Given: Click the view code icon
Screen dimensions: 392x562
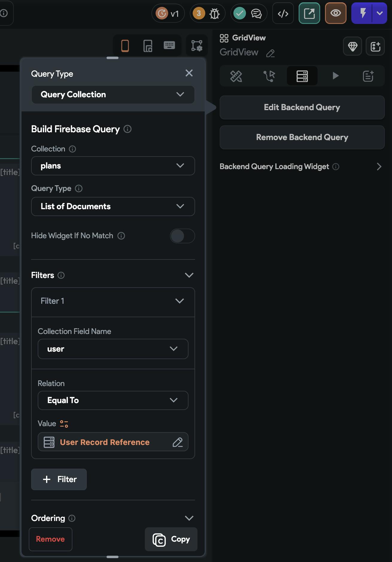Looking at the screenshot, I should [283, 13].
